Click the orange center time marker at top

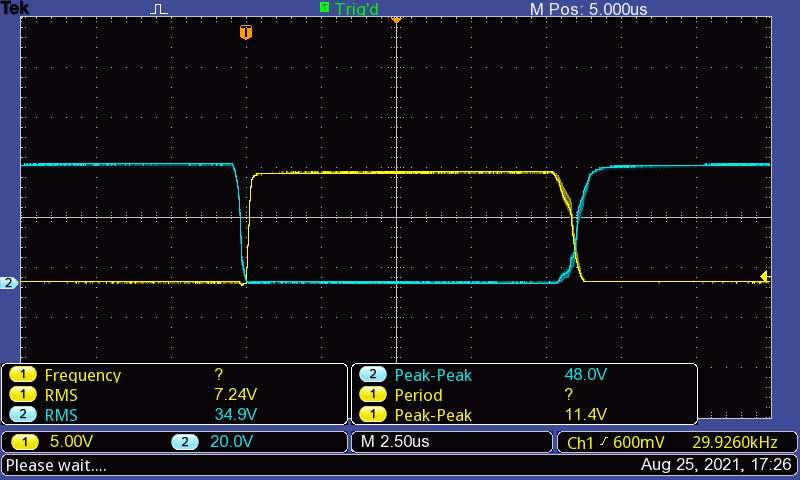click(x=396, y=20)
